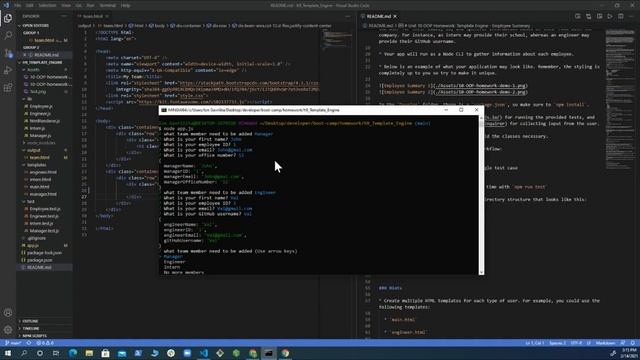Click the MINGW64 terminal window title bar

[x=302, y=110]
